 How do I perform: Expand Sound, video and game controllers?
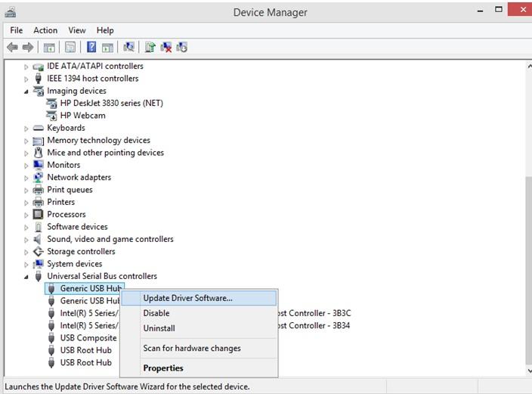tap(26, 240)
